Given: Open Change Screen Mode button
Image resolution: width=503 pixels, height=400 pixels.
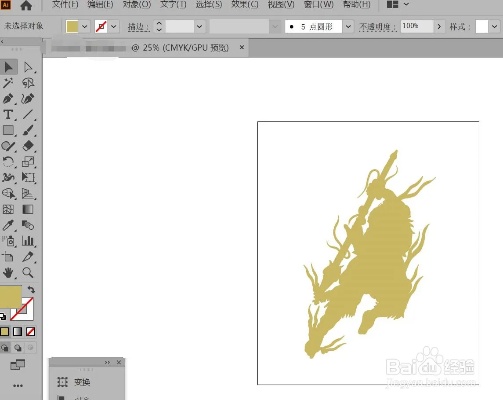Looking at the screenshot, I should tap(17, 365).
